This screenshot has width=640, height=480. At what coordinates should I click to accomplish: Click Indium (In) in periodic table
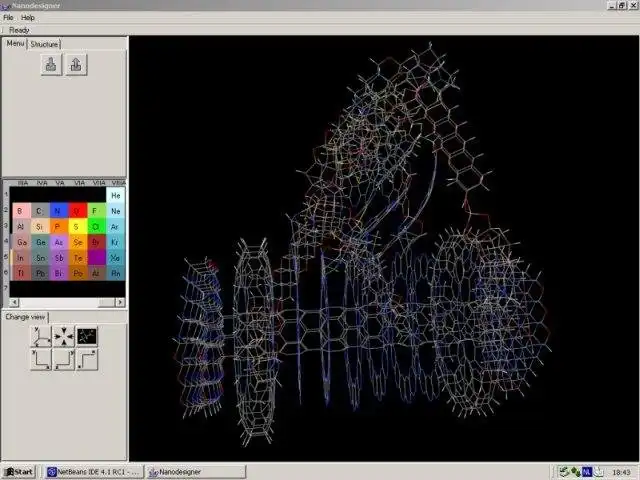tap(21, 258)
